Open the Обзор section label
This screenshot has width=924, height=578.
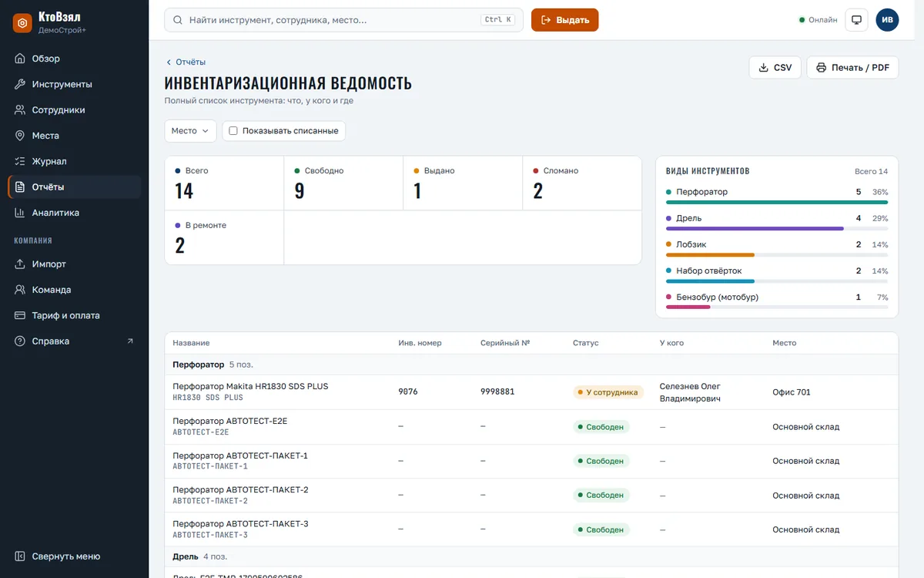pyautogui.click(x=46, y=59)
